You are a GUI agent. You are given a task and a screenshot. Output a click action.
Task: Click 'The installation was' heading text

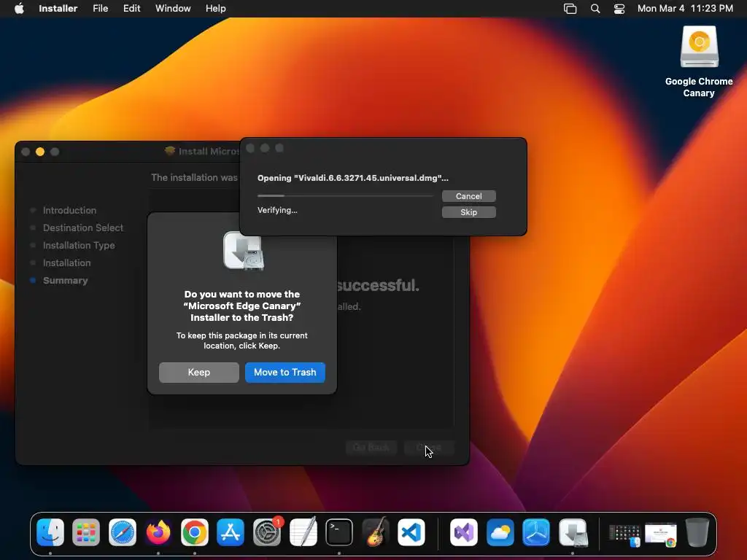[x=194, y=178]
